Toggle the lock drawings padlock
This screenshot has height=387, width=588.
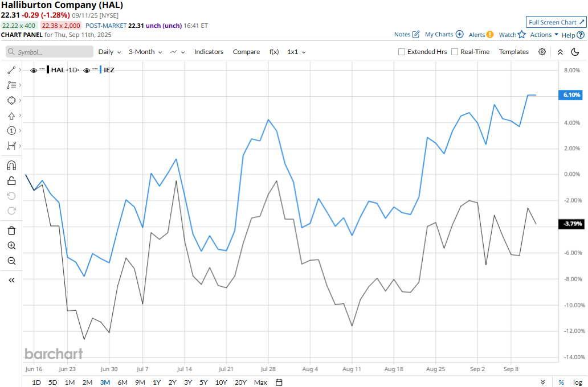click(x=11, y=181)
